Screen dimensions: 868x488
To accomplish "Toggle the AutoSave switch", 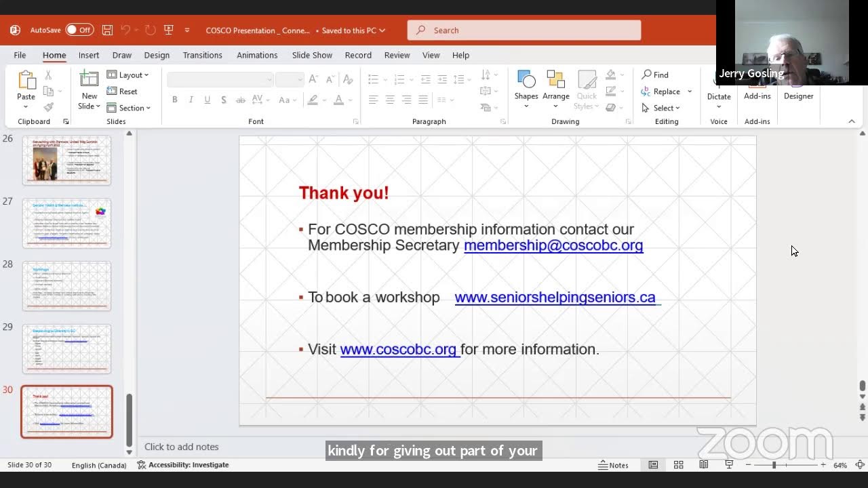I will pos(79,30).
